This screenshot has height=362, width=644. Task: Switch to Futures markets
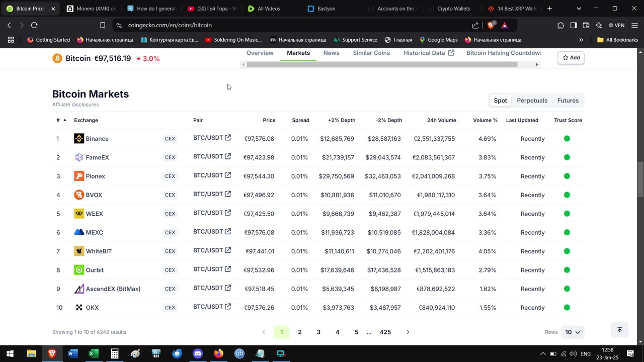[x=568, y=101]
